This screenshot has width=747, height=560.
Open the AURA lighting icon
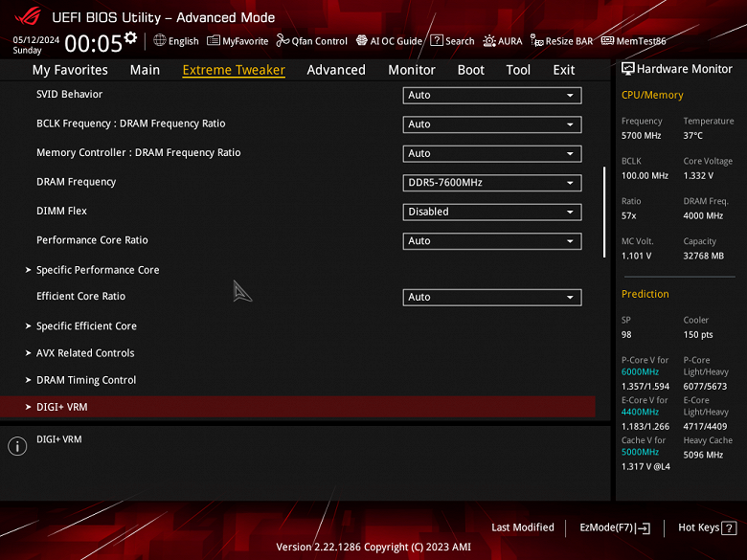(489, 41)
